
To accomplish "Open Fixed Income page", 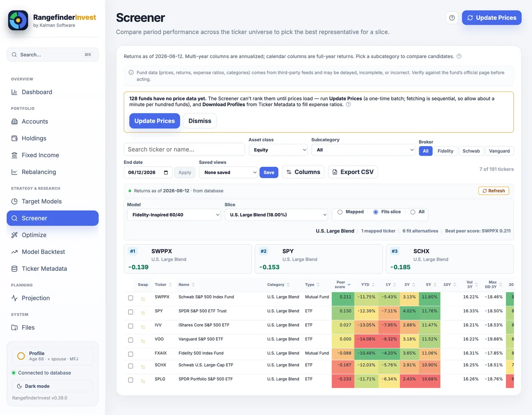I will (52, 155).
